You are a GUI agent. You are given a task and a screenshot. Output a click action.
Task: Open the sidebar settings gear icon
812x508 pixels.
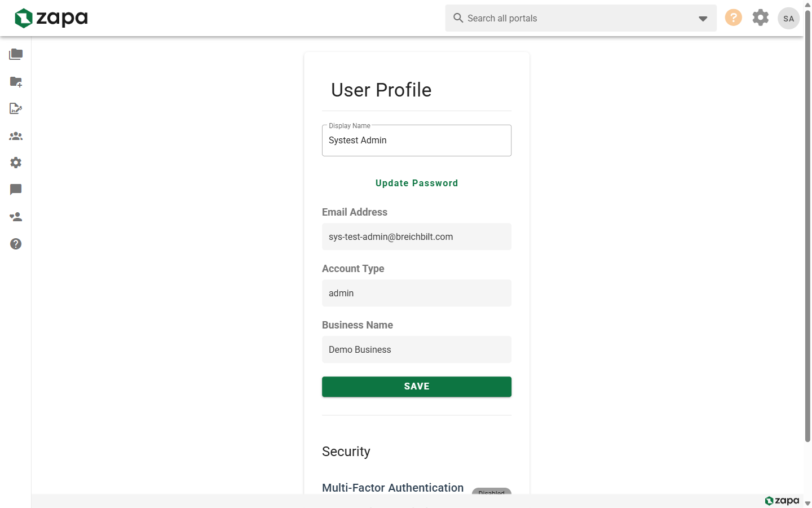pos(16,163)
